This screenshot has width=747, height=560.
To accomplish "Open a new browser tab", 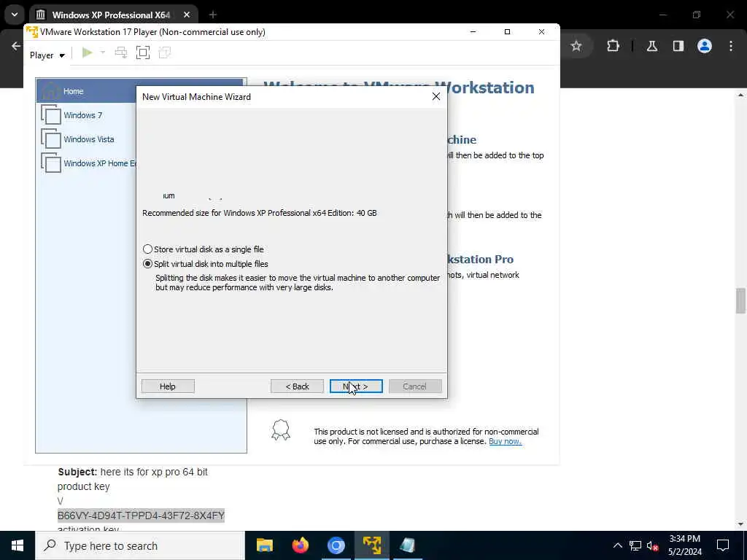I will 212,15.
